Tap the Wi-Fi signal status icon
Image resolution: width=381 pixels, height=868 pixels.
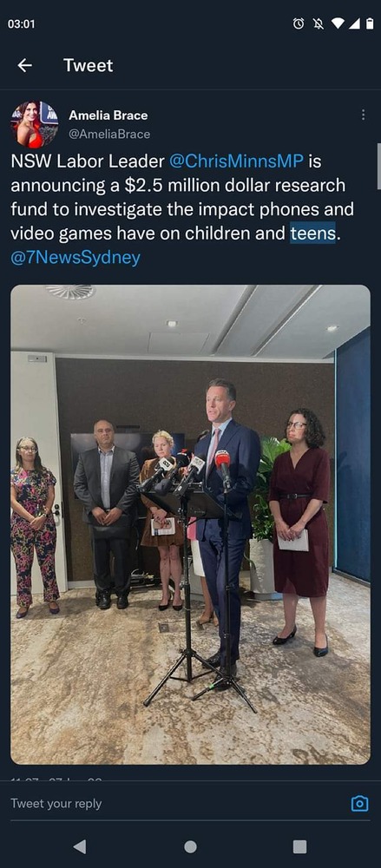tap(338, 23)
